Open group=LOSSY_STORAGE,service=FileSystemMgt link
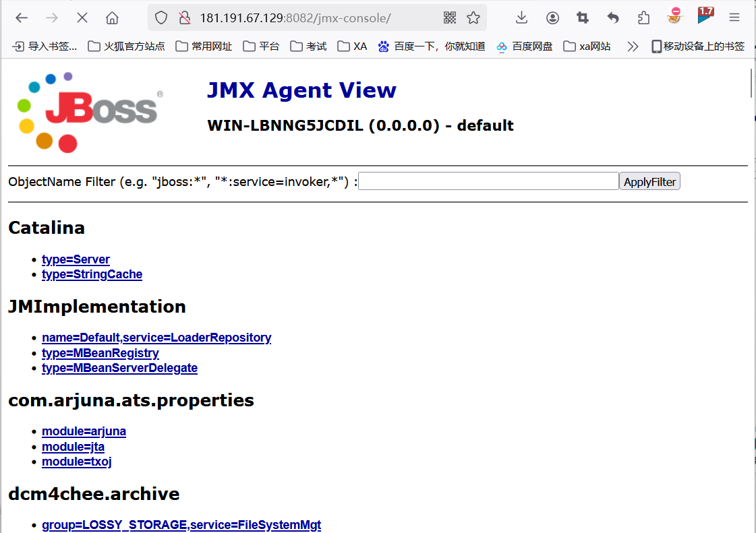Viewport: 756px width, 533px height. (181, 525)
